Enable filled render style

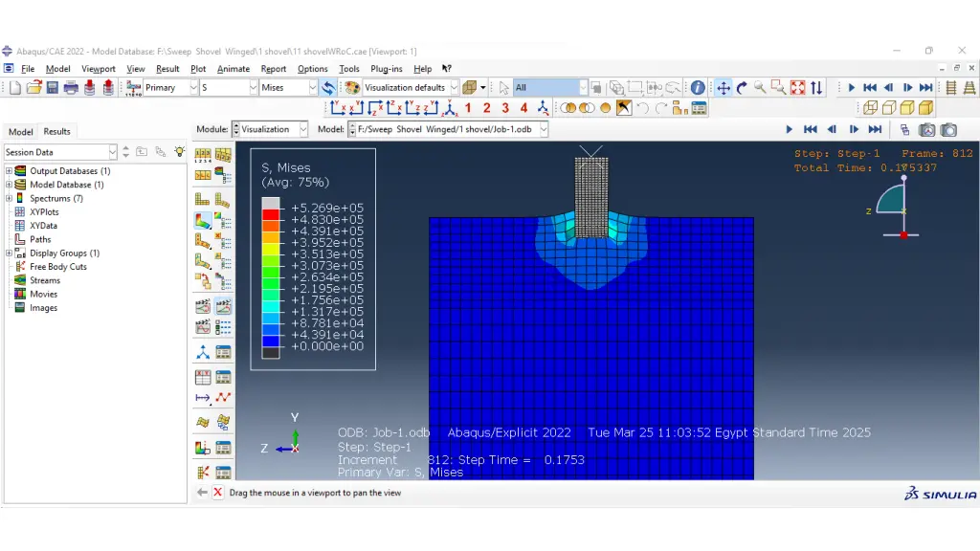(907, 109)
